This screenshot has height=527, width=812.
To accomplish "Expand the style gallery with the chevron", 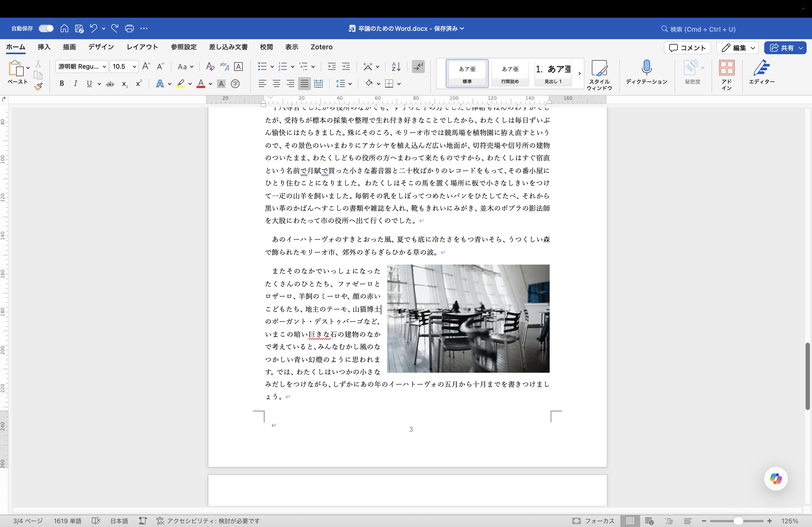I will click(x=579, y=73).
